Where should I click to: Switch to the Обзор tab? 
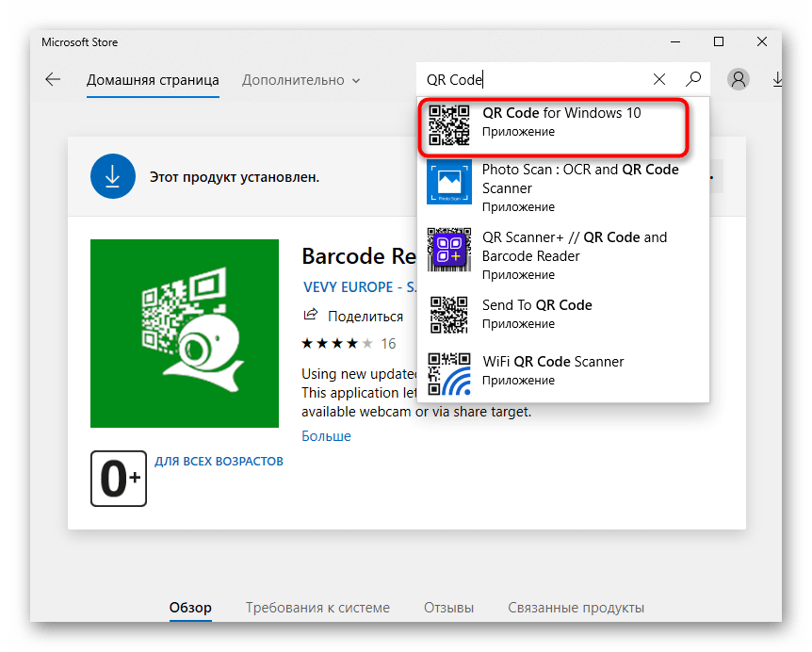coord(190,608)
